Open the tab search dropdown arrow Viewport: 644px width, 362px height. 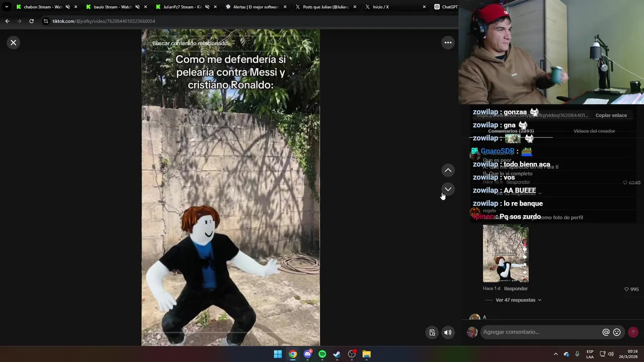click(x=7, y=7)
